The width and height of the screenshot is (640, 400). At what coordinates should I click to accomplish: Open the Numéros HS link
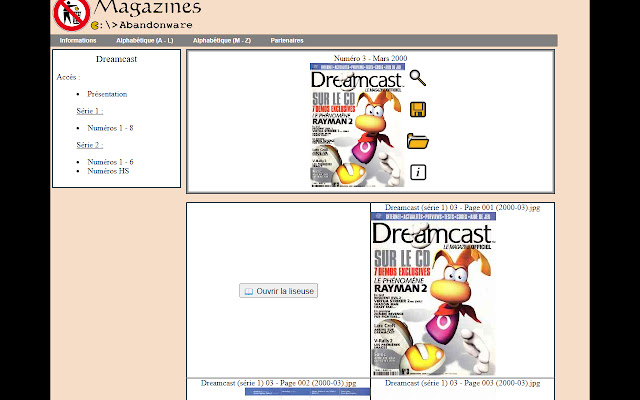click(108, 171)
